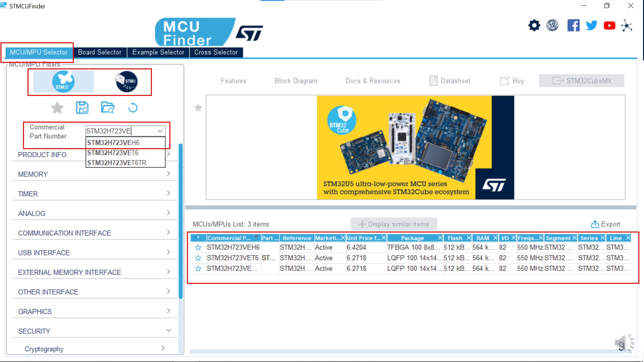This screenshot has width=644, height=362.
Task: Choose STM32H723VET6 from suggestion list
Action: [x=126, y=153]
